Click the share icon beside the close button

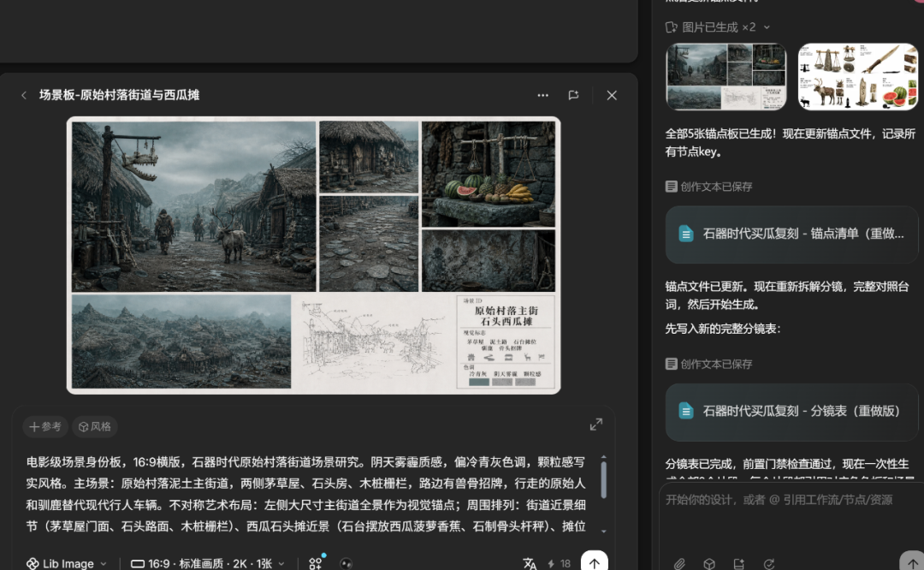(573, 95)
